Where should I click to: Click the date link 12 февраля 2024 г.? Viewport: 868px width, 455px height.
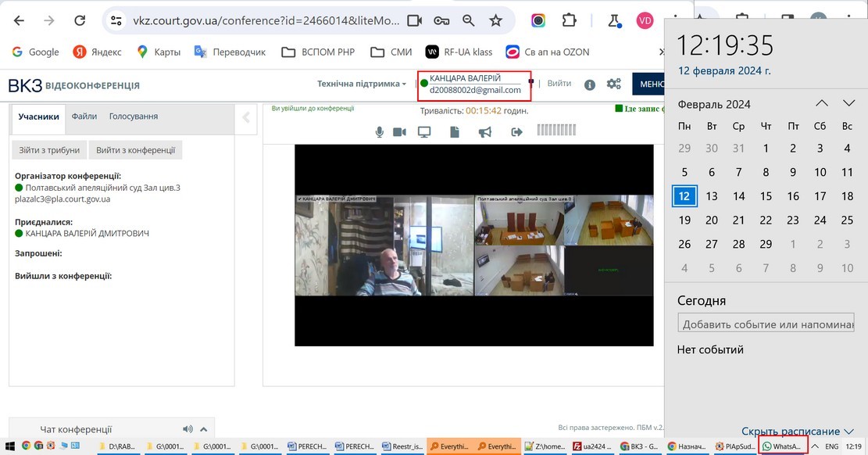coord(724,71)
